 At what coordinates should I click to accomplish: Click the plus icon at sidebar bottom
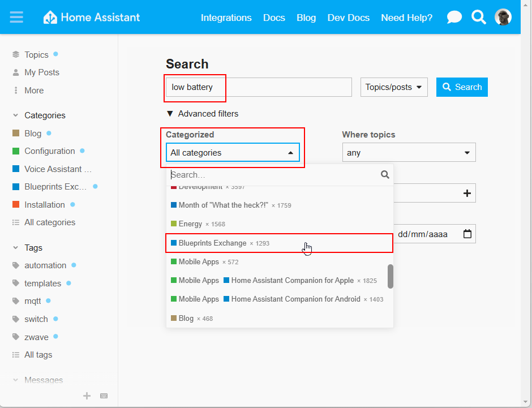pos(87,396)
